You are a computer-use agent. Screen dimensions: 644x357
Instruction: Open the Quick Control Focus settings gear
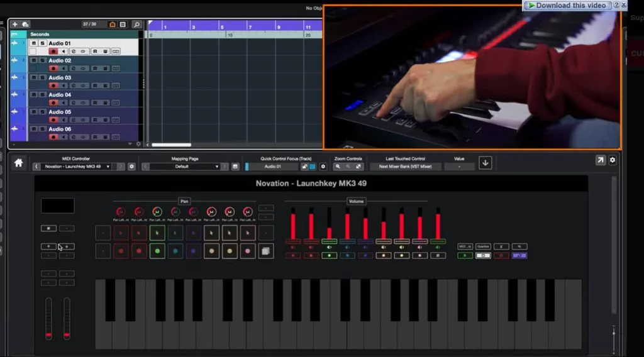coord(323,167)
